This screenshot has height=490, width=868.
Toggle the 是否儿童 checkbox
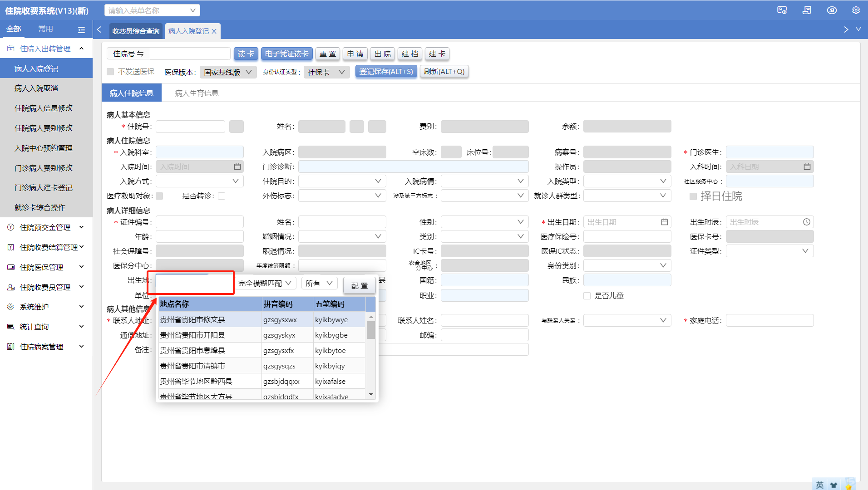[x=587, y=296]
